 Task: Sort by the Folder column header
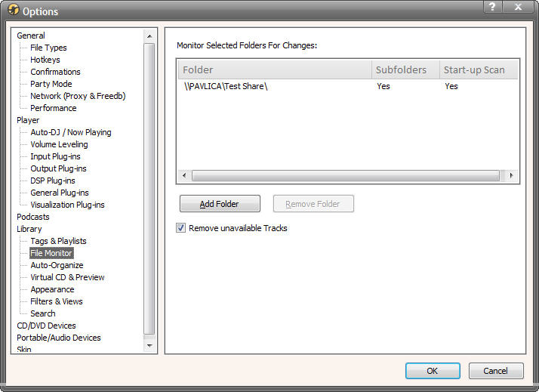[275, 69]
